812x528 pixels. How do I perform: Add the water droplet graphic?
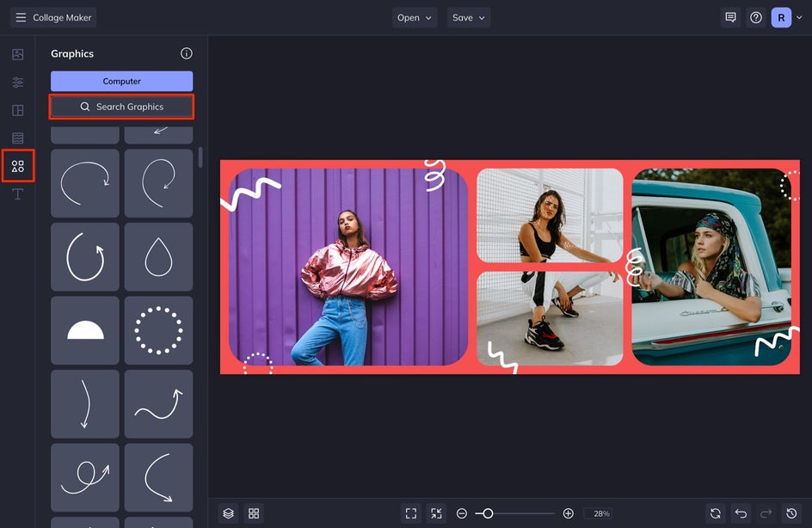[x=158, y=257]
